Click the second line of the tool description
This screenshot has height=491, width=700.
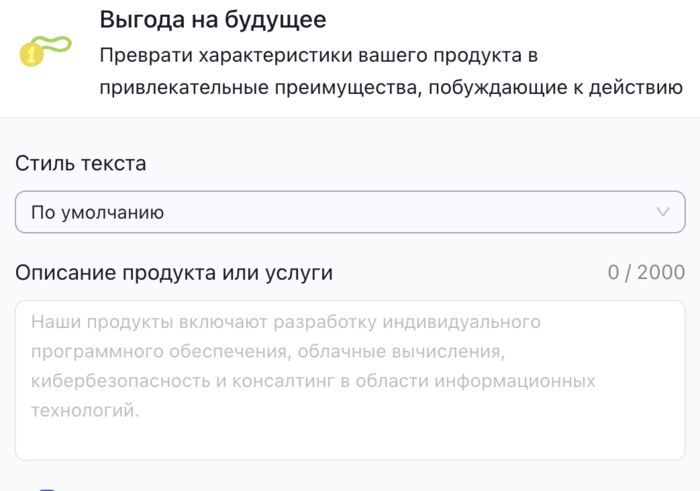(390, 87)
